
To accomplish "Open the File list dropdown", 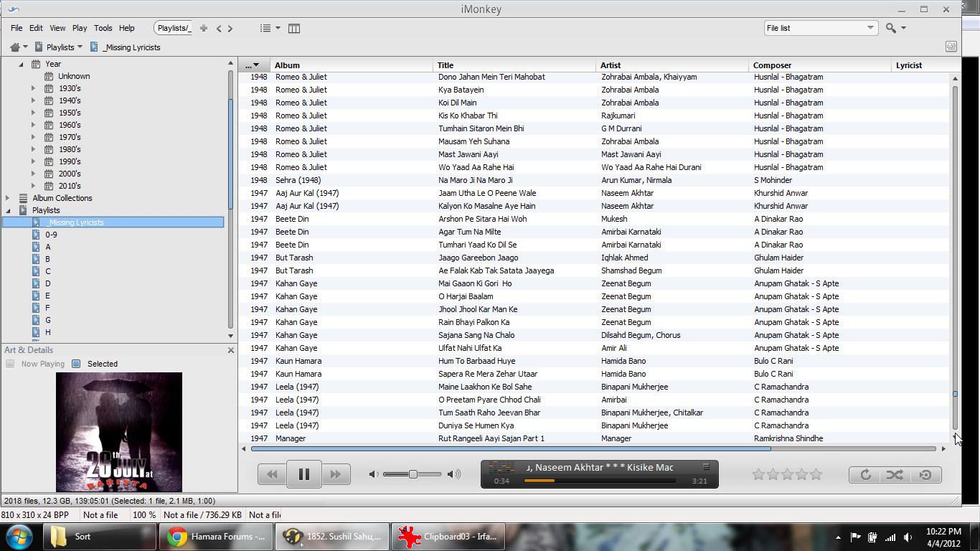I will [x=821, y=28].
